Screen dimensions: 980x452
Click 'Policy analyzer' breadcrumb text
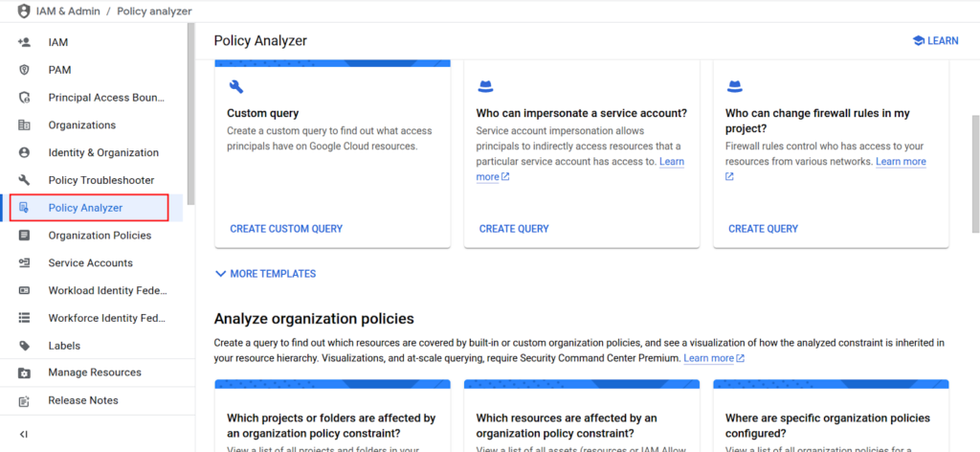point(154,11)
